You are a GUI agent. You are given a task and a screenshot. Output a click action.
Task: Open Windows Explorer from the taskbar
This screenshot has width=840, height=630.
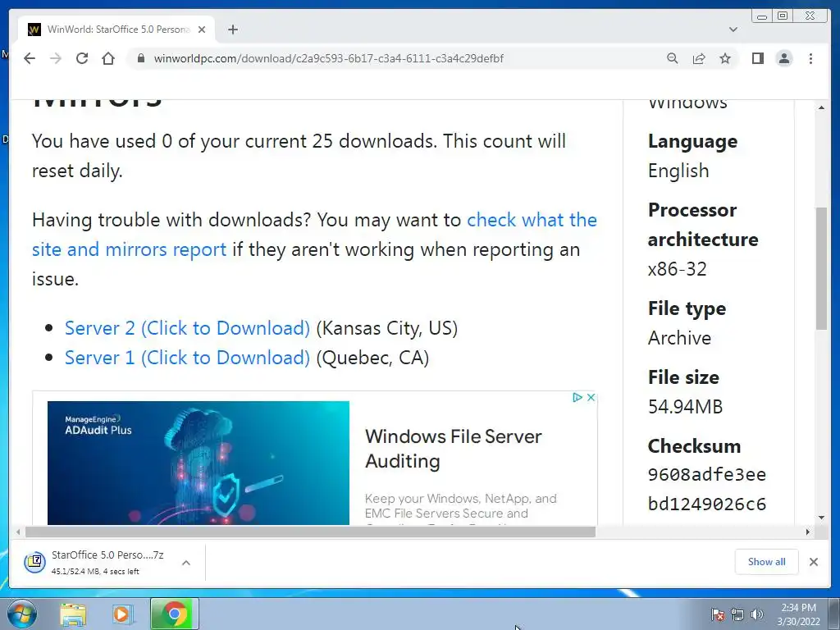point(73,614)
